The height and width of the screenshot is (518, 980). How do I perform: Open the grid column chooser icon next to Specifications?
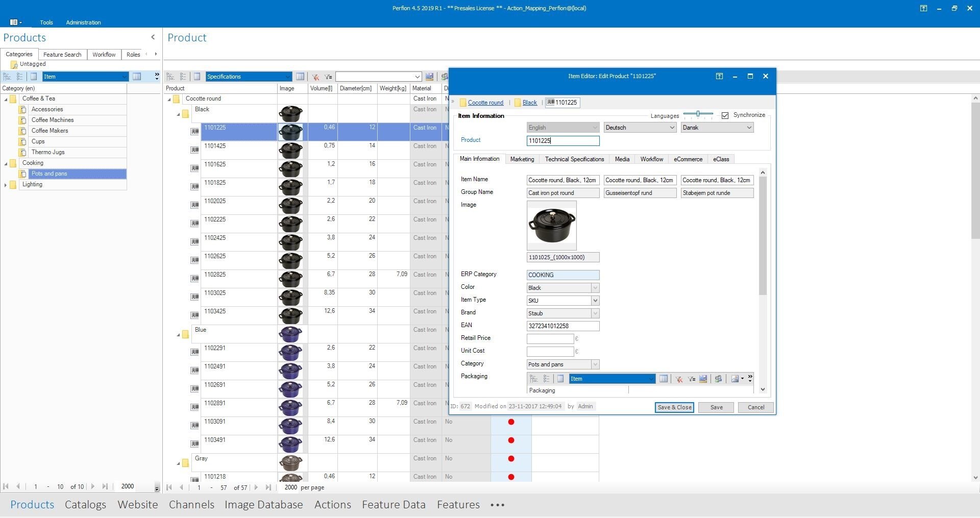pos(300,77)
